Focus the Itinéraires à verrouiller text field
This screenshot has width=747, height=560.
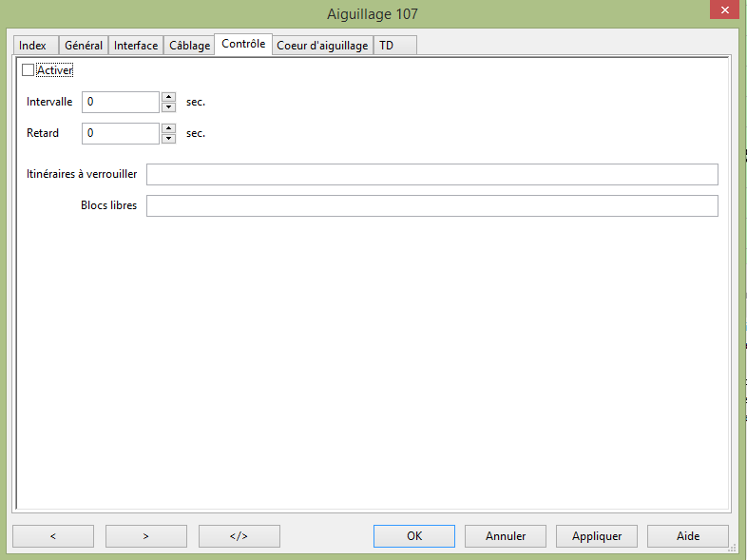coord(431,174)
